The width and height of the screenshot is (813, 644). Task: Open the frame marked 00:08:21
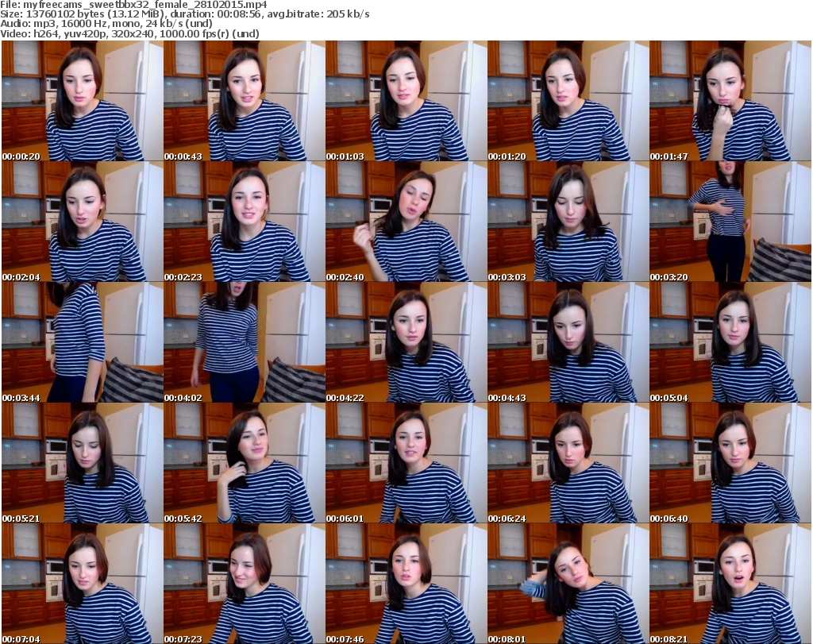pyautogui.click(x=730, y=584)
